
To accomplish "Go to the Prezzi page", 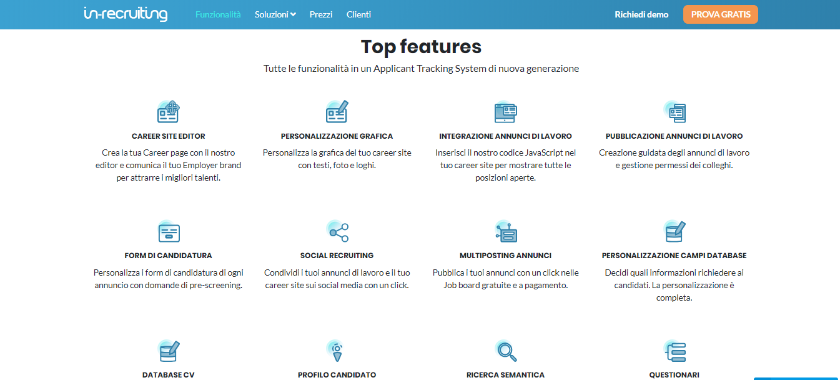I will coord(321,14).
